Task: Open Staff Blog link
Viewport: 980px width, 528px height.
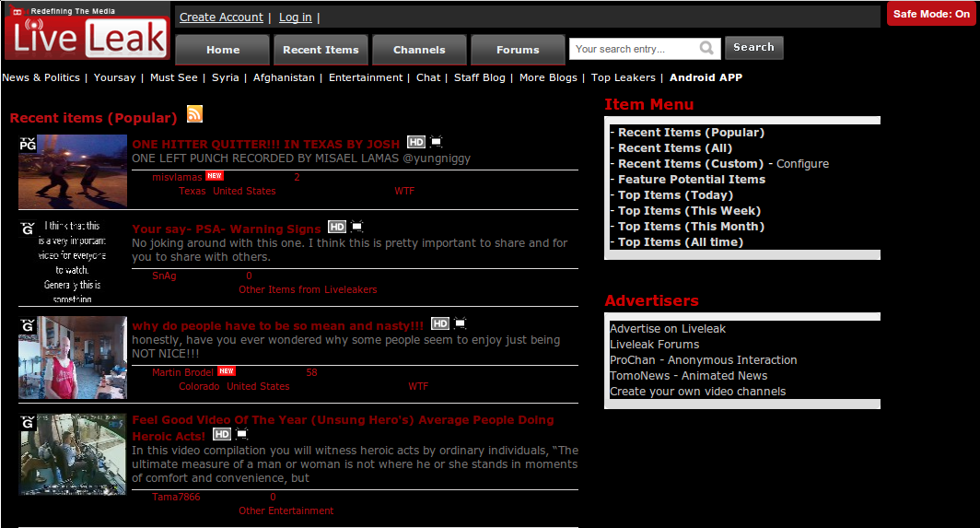Action: click(x=479, y=77)
